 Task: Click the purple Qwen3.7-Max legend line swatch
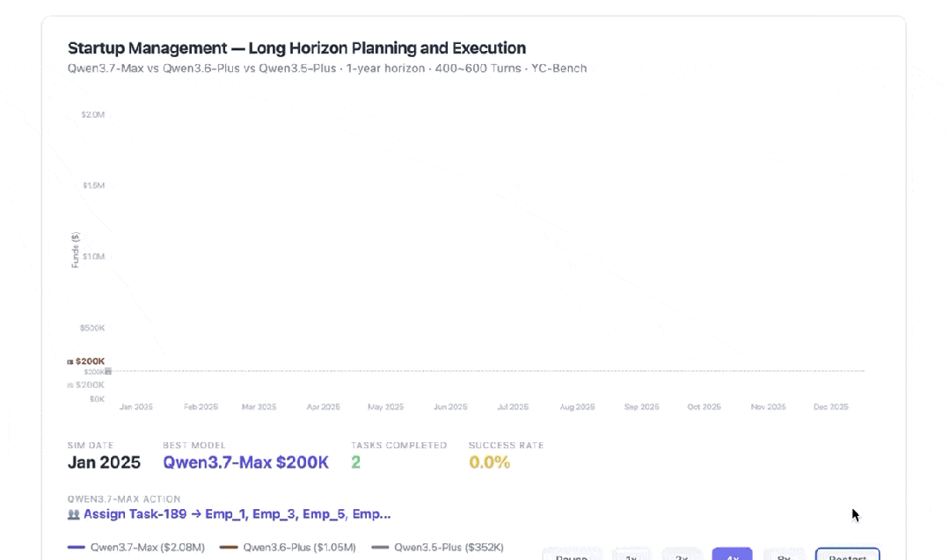77,548
